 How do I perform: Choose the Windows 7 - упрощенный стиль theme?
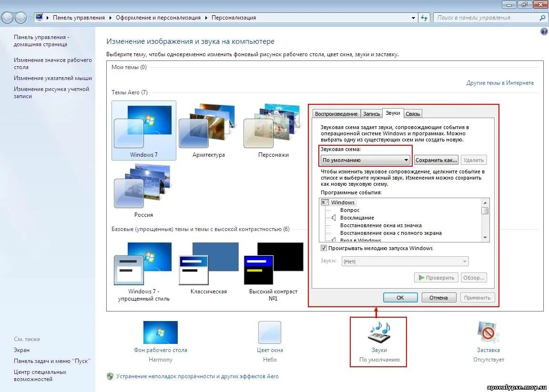(143, 272)
